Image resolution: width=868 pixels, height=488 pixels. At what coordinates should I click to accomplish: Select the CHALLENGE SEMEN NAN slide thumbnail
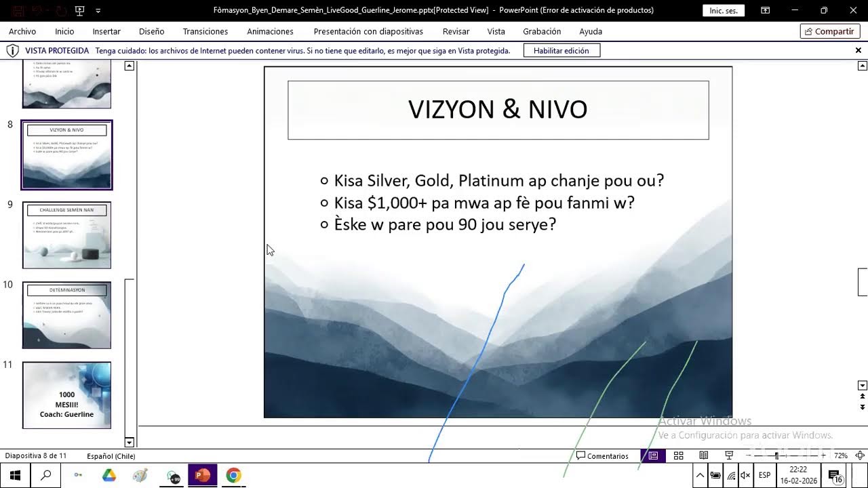[x=66, y=235]
